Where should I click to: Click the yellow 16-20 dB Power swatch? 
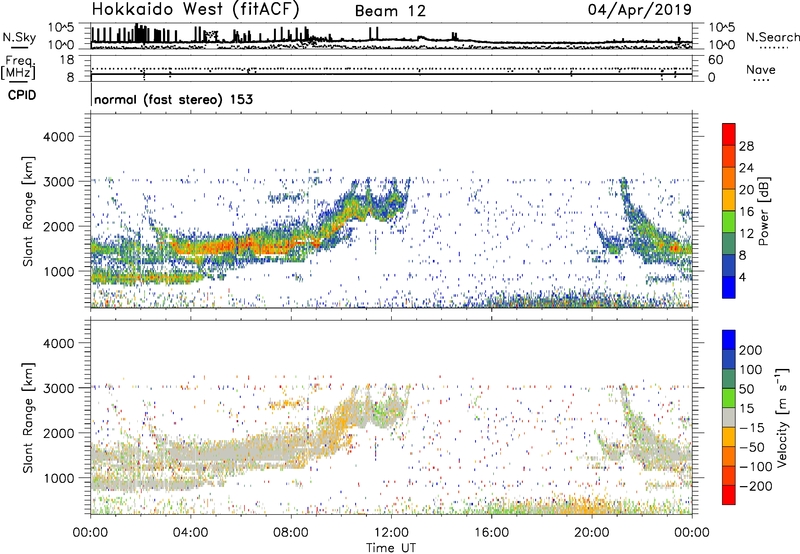(729, 199)
